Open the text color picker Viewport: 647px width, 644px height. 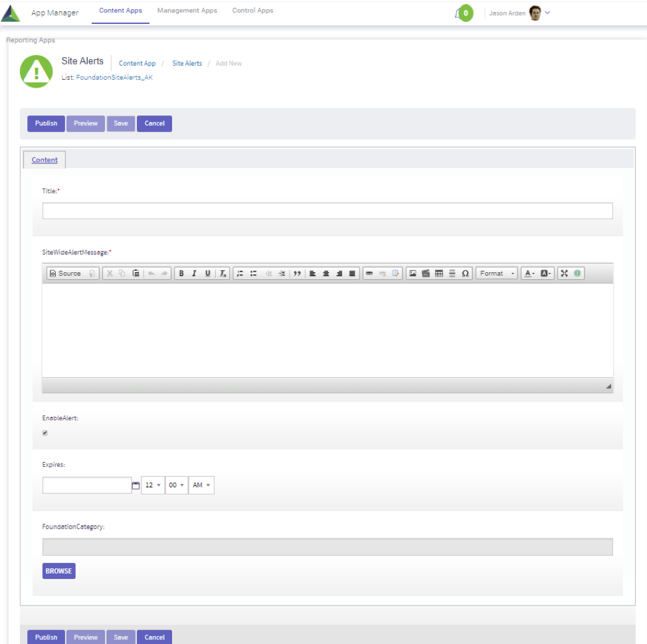(529, 274)
